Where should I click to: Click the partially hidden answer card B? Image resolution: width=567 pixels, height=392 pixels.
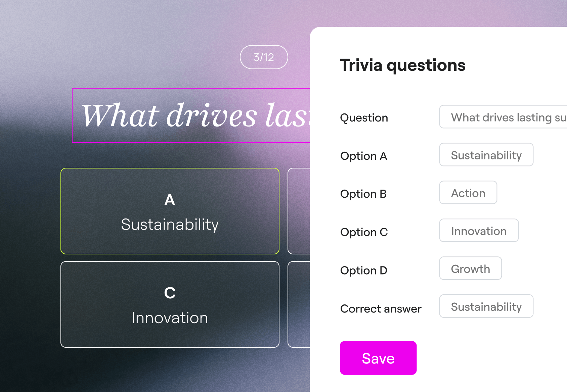(x=299, y=211)
